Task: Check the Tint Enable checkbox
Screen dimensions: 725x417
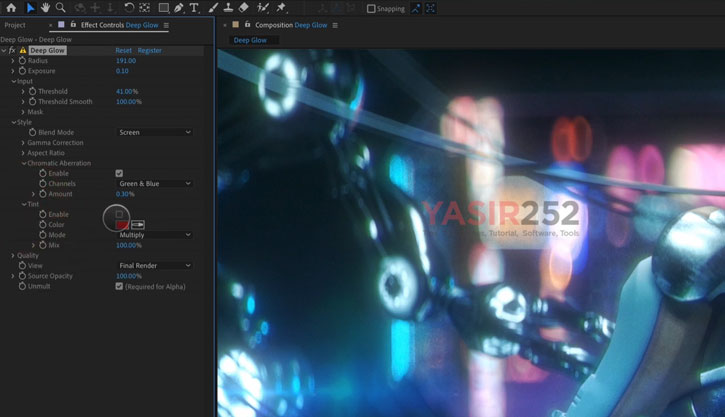Action: 119,215
